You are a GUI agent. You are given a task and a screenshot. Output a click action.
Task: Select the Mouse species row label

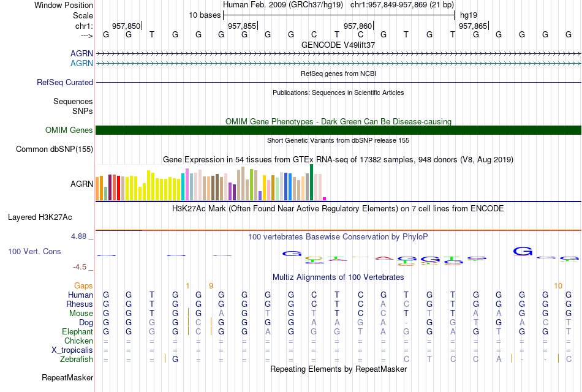81,314
